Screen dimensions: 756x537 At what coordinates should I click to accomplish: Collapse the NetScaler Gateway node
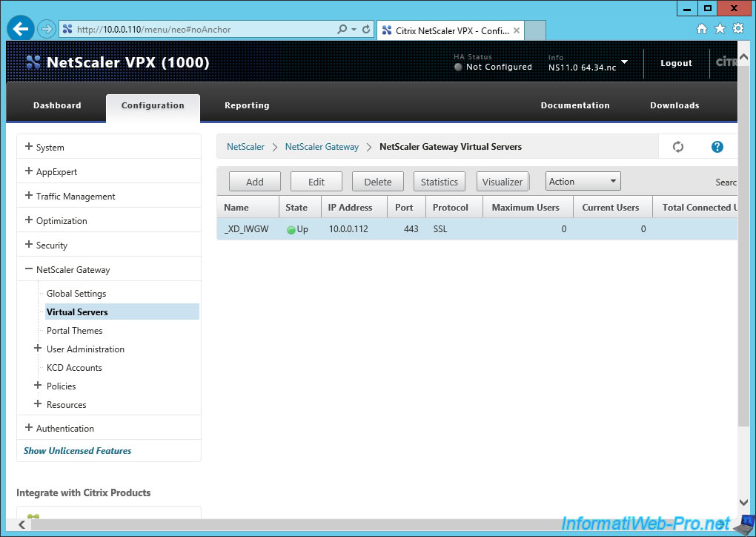point(29,268)
